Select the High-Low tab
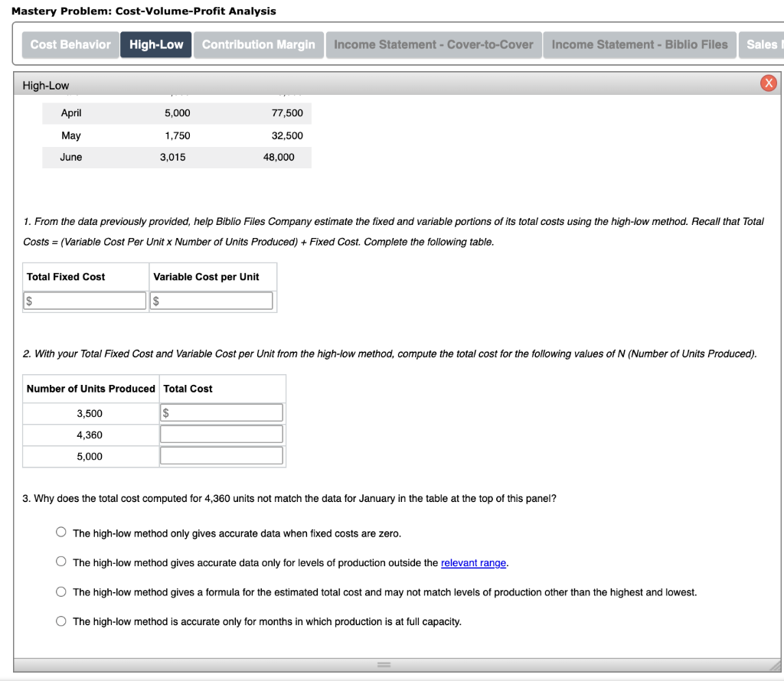The image size is (784, 681). coord(156,45)
